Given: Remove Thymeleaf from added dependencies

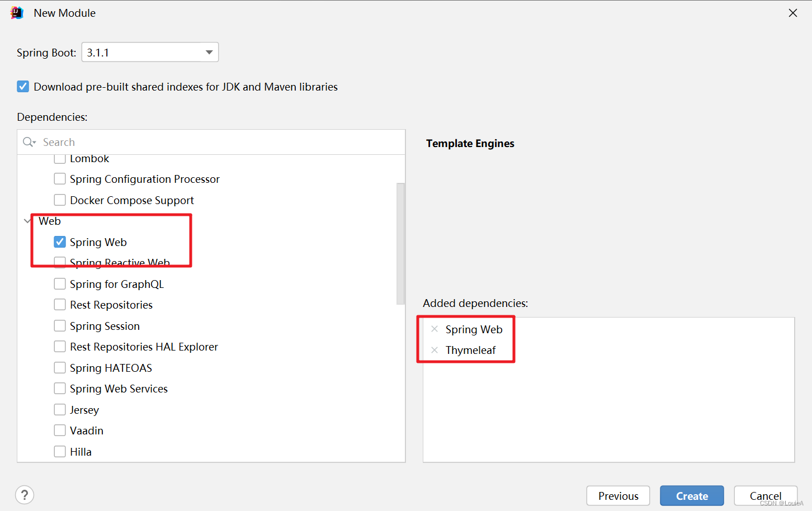Looking at the screenshot, I should click(x=435, y=350).
